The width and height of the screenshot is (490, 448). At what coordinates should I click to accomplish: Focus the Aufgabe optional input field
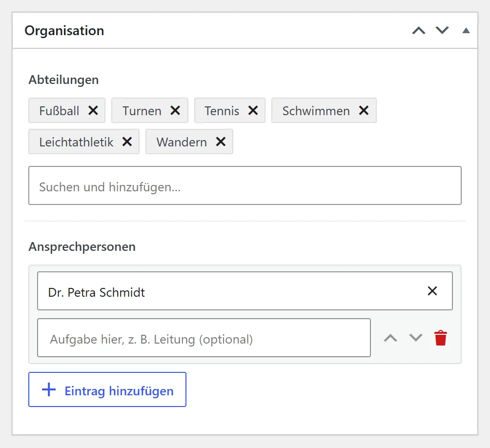204,338
